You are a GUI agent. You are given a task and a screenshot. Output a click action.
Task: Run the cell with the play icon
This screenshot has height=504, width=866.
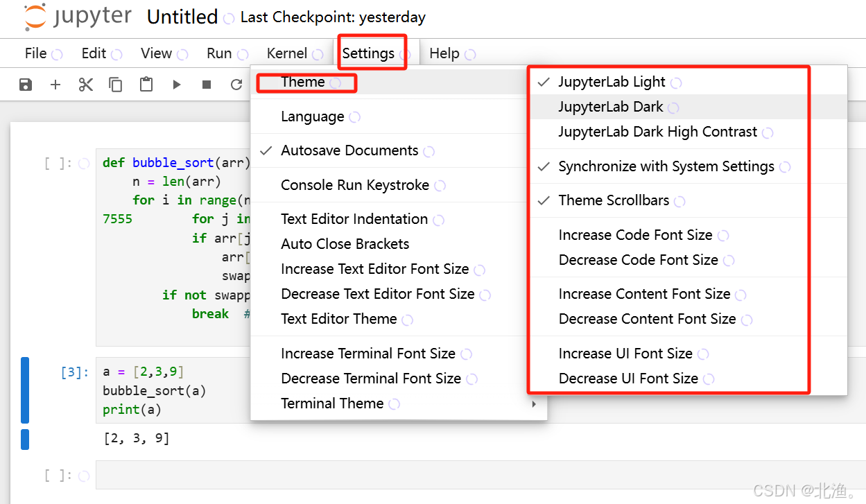[177, 85]
